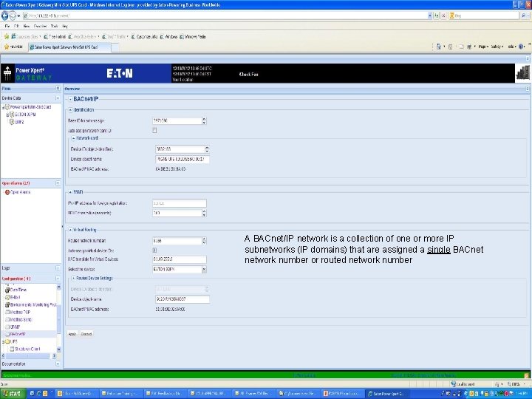
Task: Open Environmental Monitoring Probe configuration
Action: (33, 304)
